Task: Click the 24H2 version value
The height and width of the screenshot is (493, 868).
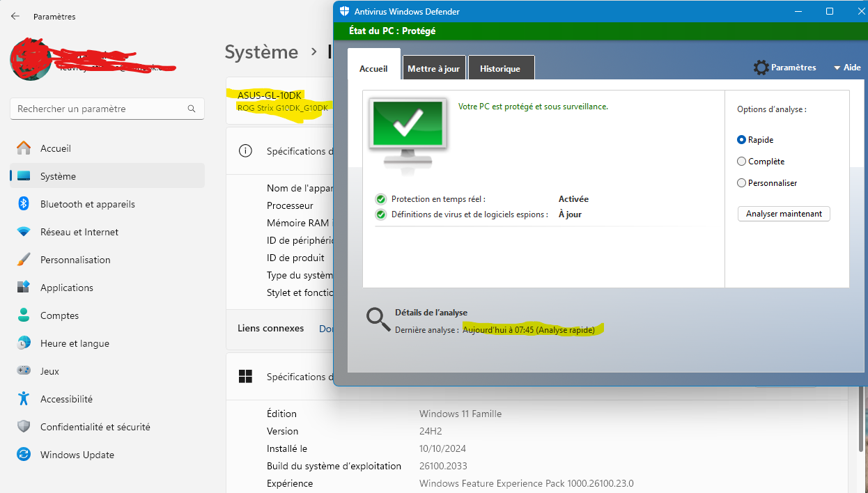Action: point(431,431)
